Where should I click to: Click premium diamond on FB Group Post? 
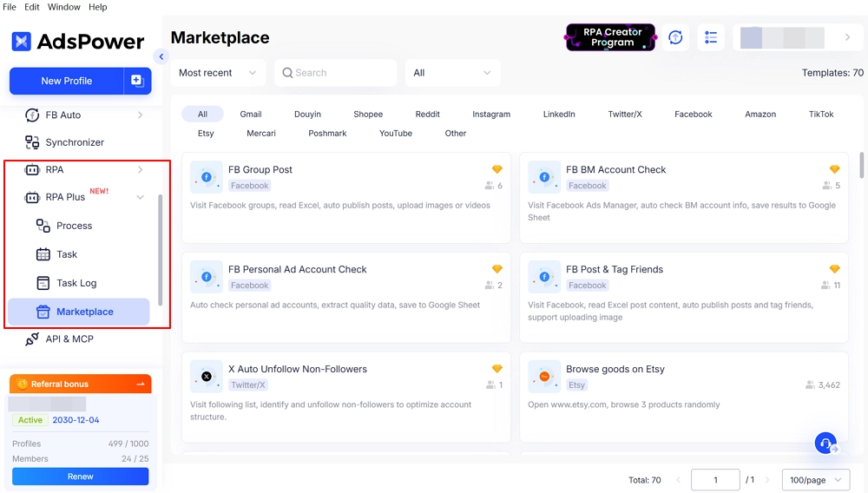point(497,169)
